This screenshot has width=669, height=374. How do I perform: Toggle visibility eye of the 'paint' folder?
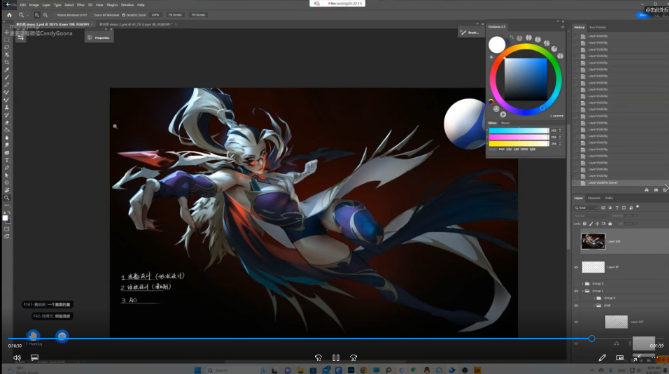click(x=576, y=305)
